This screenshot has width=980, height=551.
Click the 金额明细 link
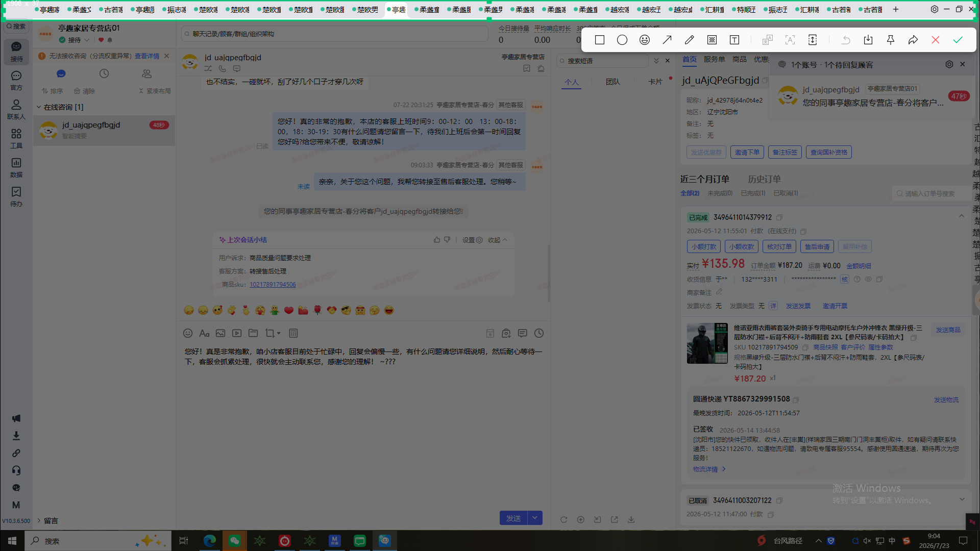tap(859, 266)
